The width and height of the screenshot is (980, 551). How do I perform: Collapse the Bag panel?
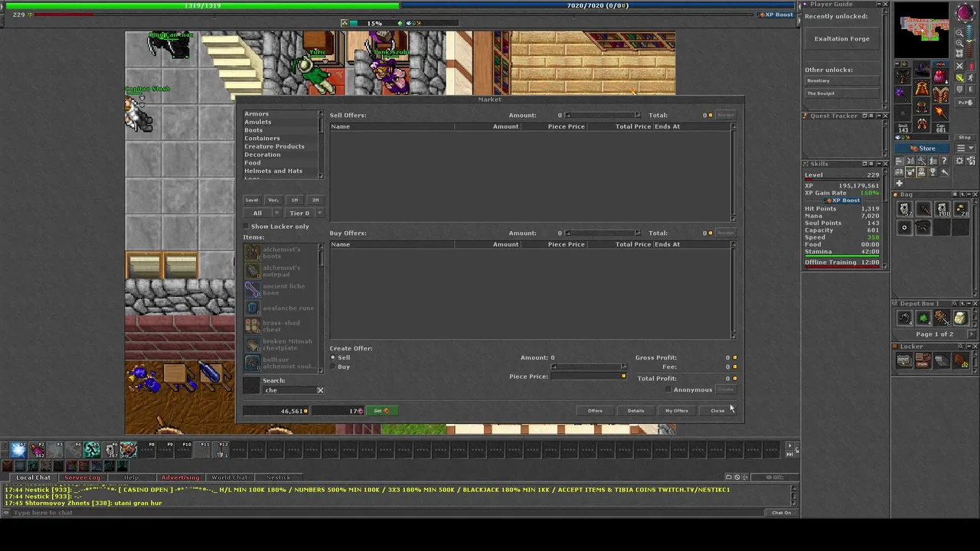[969, 194]
